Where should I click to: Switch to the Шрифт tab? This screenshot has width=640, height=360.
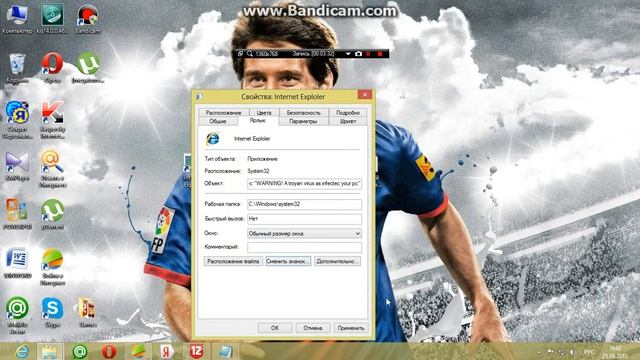[348, 121]
